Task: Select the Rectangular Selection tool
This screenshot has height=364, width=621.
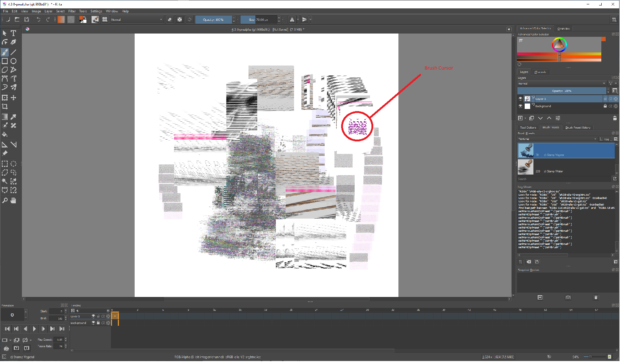Action: [x=5, y=164]
